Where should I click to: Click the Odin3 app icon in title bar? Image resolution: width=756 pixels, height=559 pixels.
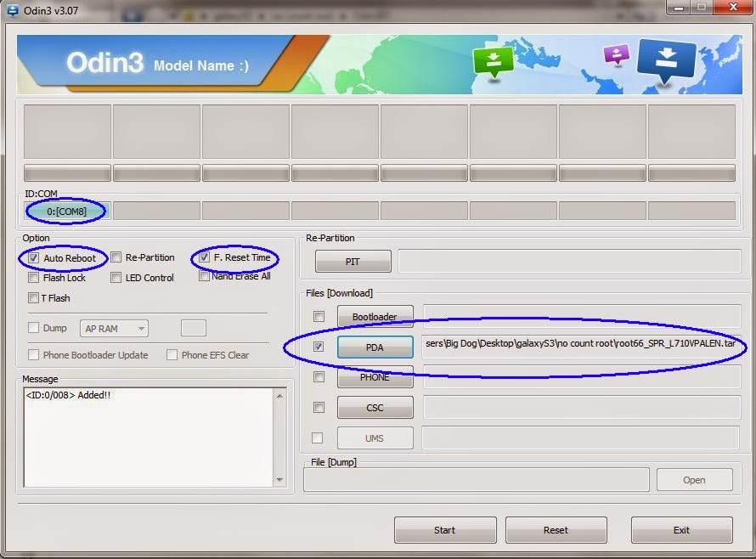12,10
